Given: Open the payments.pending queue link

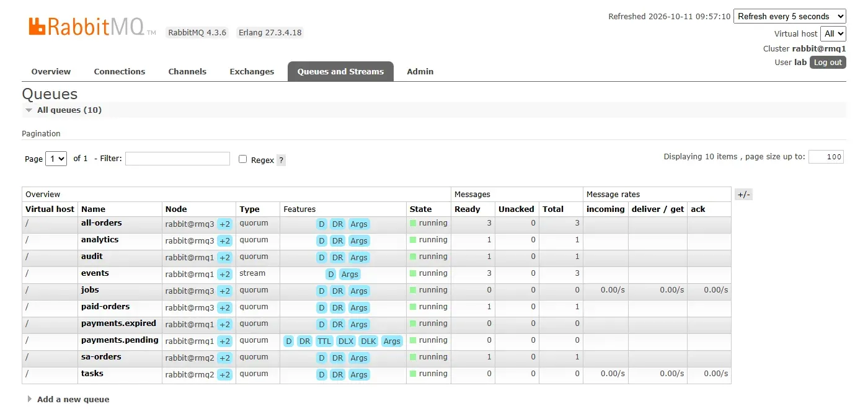Looking at the screenshot, I should (x=120, y=340).
